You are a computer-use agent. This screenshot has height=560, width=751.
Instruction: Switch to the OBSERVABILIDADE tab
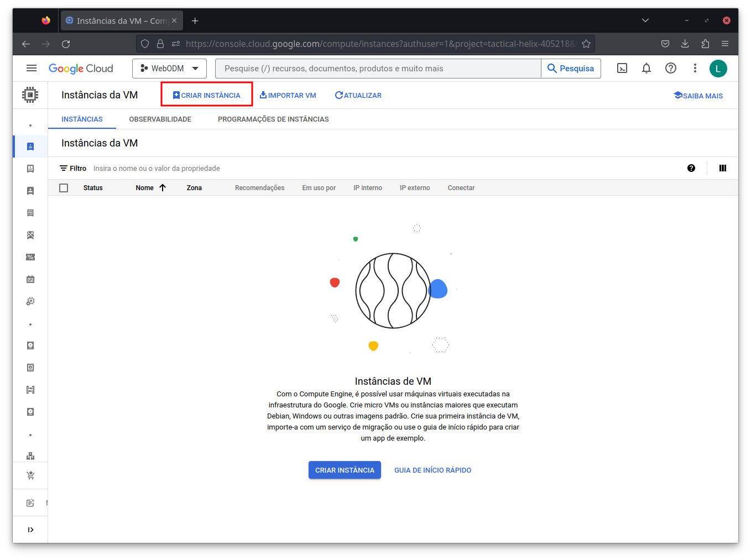pyautogui.click(x=160, y=119)
